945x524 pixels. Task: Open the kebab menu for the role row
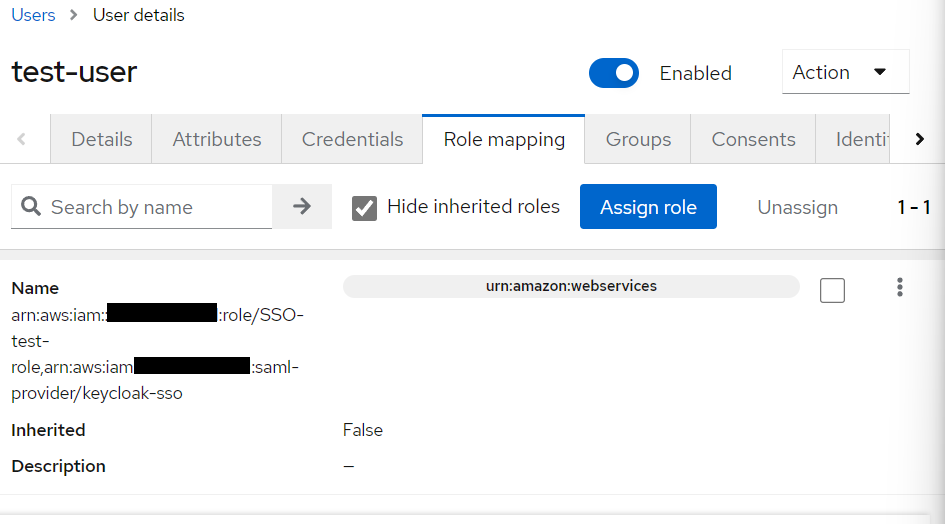click(899, 288)
